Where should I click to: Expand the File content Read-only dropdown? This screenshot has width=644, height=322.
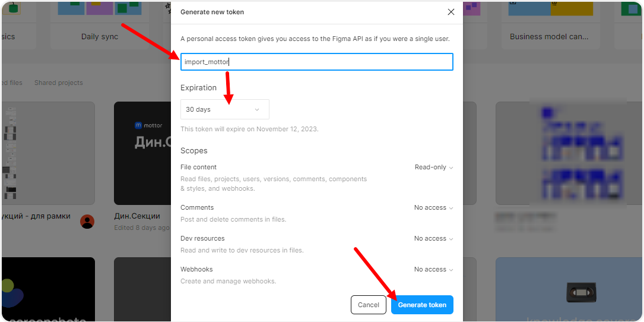[434, 168]
